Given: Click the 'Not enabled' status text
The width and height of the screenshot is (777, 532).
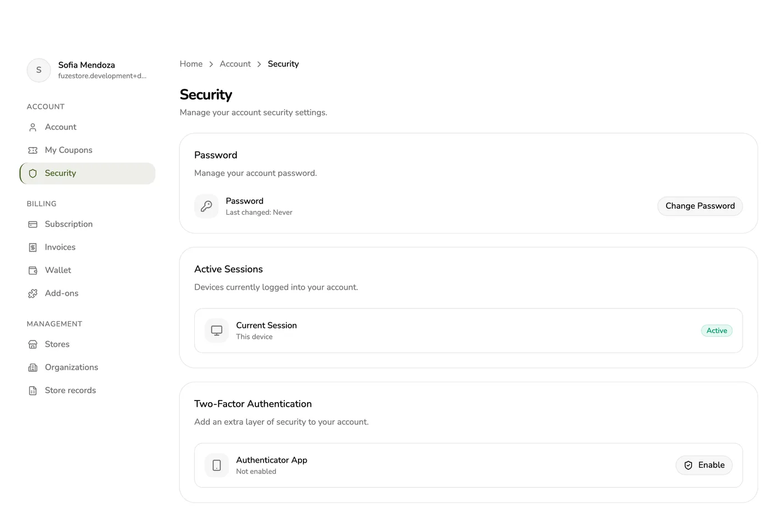Looking at the screenshot, I should click(256, 472).
